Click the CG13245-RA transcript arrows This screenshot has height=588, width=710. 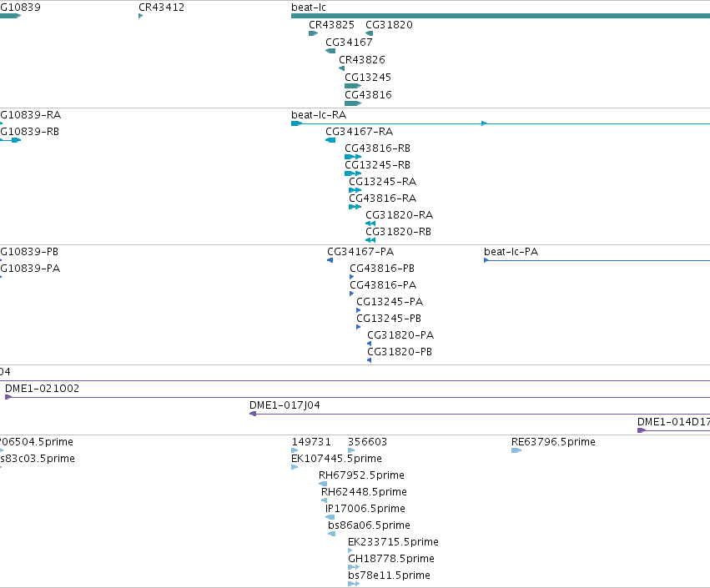coord(355,190)
